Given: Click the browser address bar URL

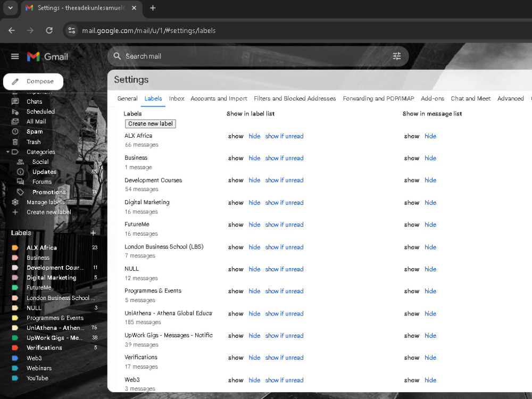Looking at the screenshot, I should [x=148, y=30].
